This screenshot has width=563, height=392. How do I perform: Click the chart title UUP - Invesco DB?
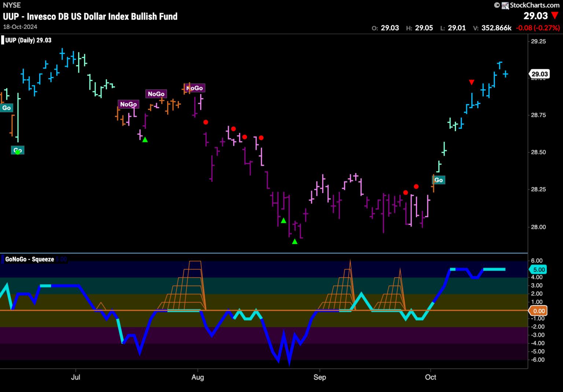[x=90, y=16]
